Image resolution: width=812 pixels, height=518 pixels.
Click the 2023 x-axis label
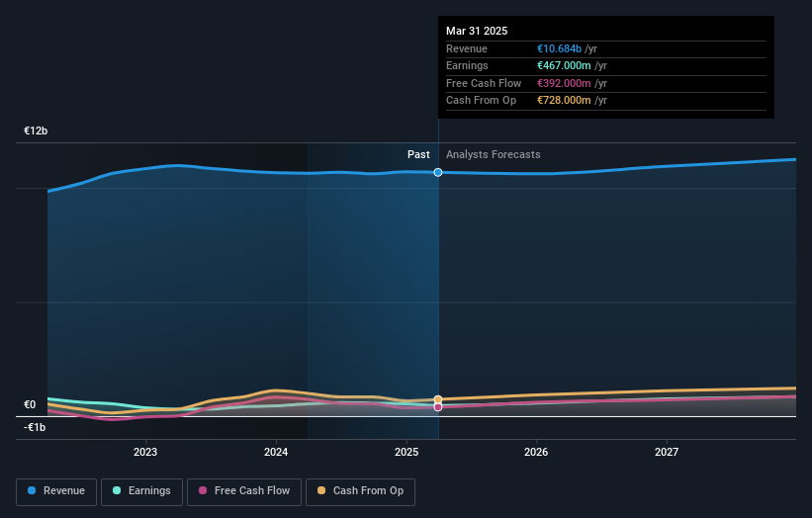tap(145, 452)
